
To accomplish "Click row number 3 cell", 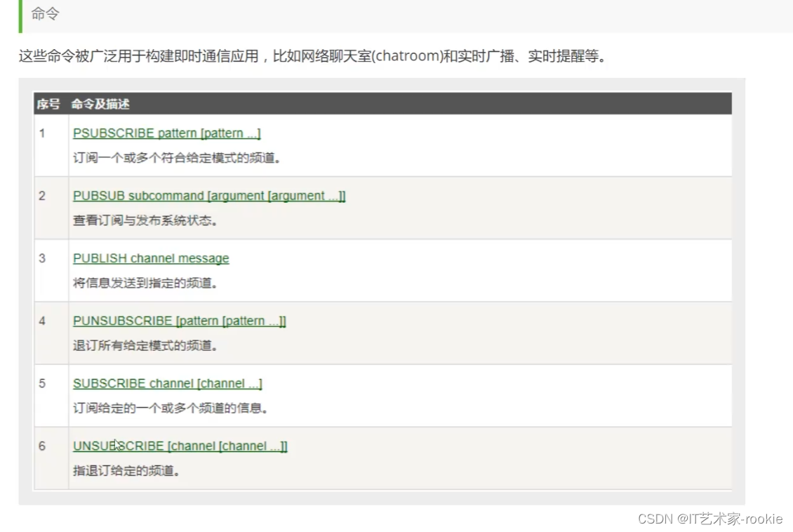I will (x=51, y=270).
